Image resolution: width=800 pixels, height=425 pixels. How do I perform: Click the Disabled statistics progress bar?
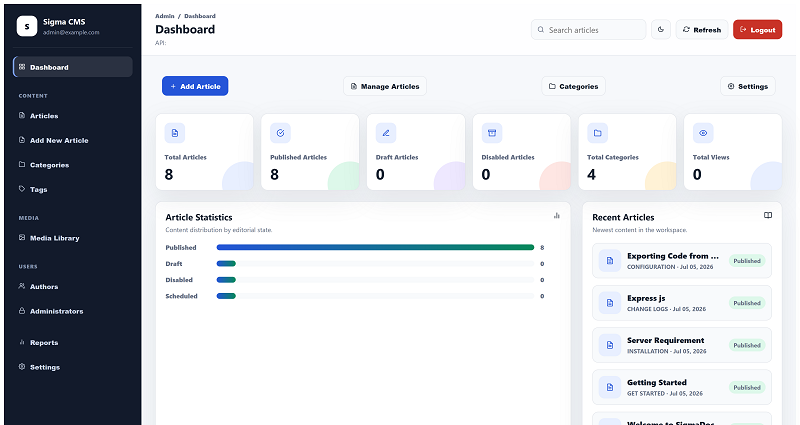click(376, 280)
